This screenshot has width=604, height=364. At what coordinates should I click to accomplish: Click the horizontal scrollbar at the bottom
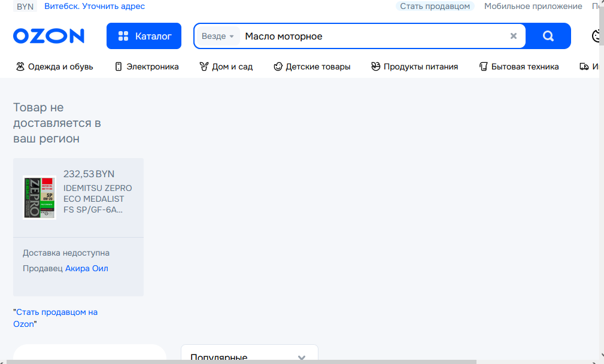point(241,362)
